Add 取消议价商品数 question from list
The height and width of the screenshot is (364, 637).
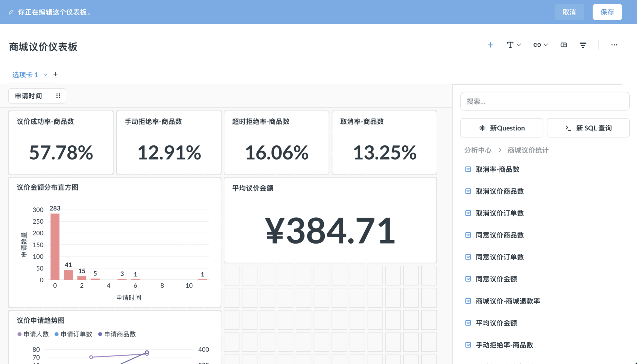[499, 191]
